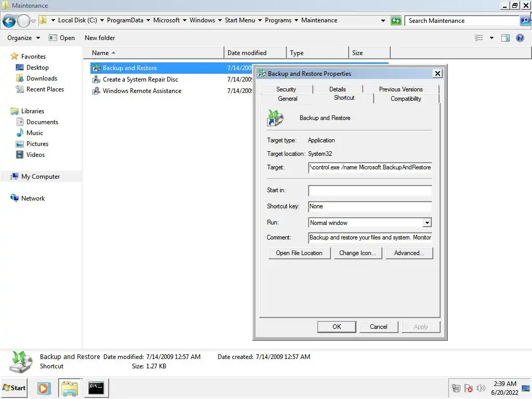Switch to the Previous Versions tab

pos(401,89)
